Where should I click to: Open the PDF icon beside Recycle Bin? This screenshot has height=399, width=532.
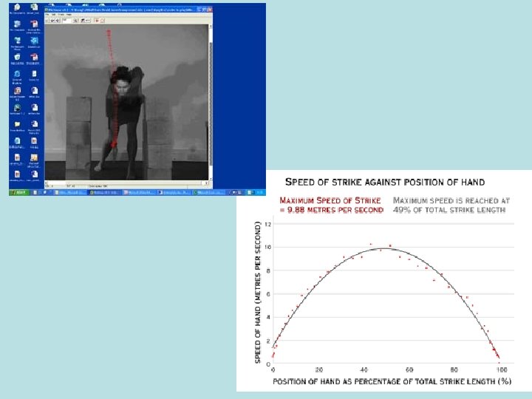tap(34, 58)
